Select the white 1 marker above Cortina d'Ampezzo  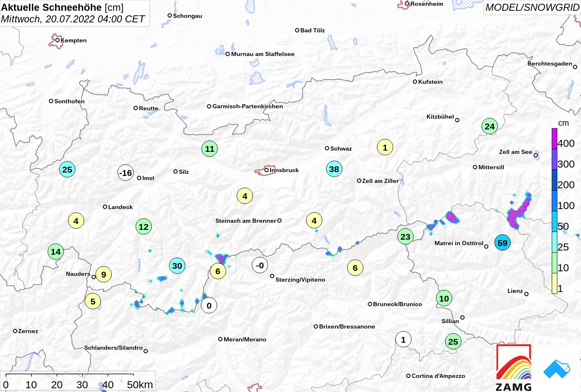click(403, 340)
